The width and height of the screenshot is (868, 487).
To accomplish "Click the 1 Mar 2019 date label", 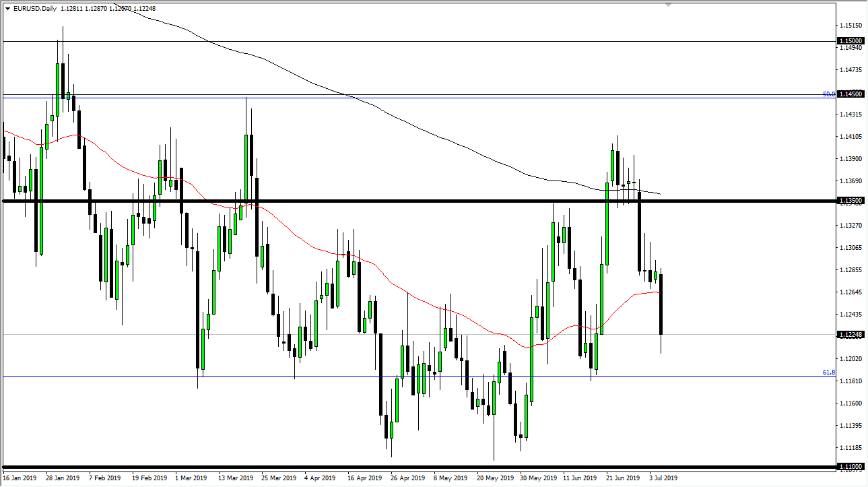I will (192, 479).
